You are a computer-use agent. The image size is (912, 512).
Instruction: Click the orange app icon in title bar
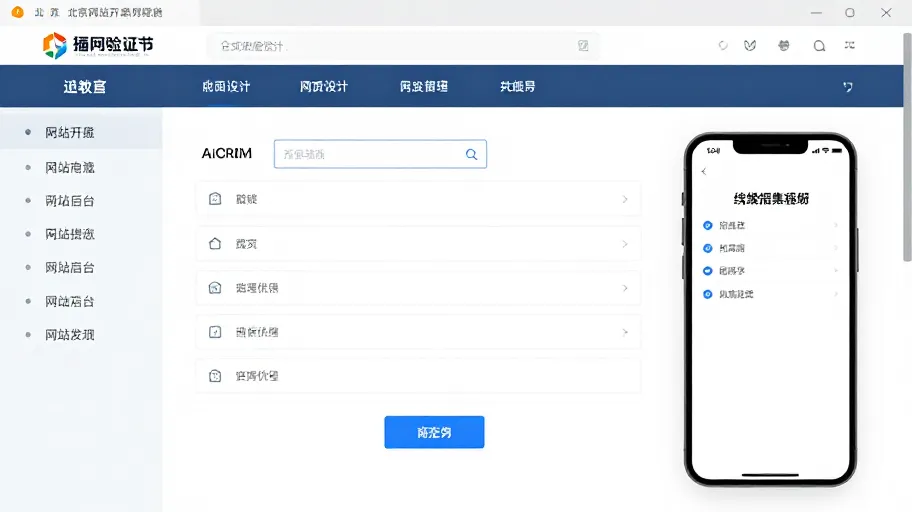(x=17, y=12)
